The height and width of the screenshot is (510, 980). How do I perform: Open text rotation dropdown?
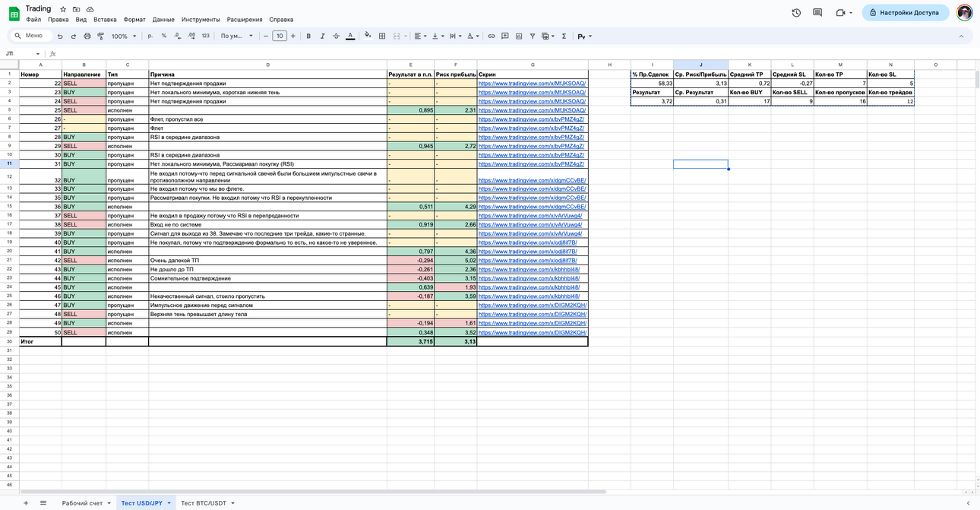472,36
